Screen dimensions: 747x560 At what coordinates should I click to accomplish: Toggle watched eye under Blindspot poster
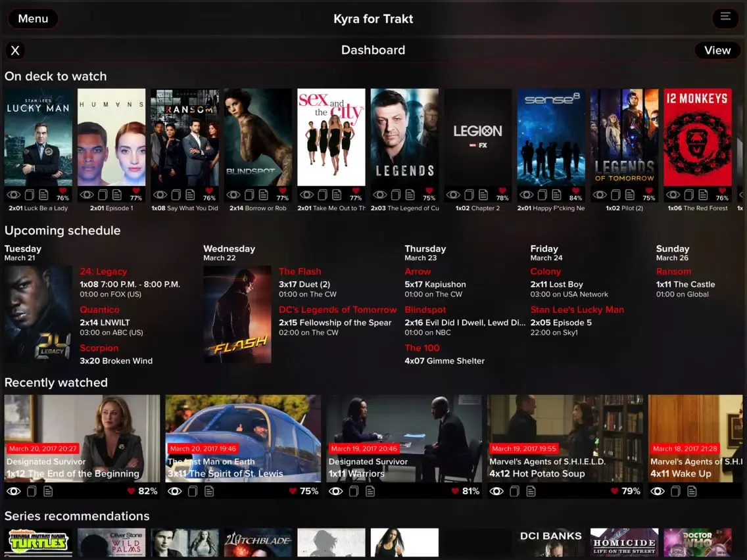click(233, 195)
